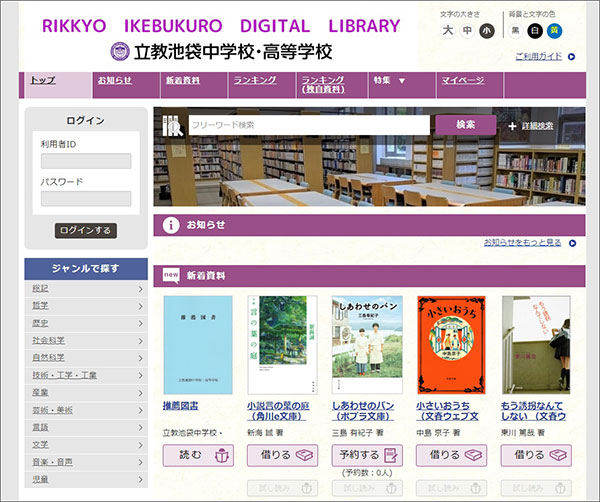The image size is (600, 502).
Task: Open the 文学 genre link
Action: pos(41,445)
